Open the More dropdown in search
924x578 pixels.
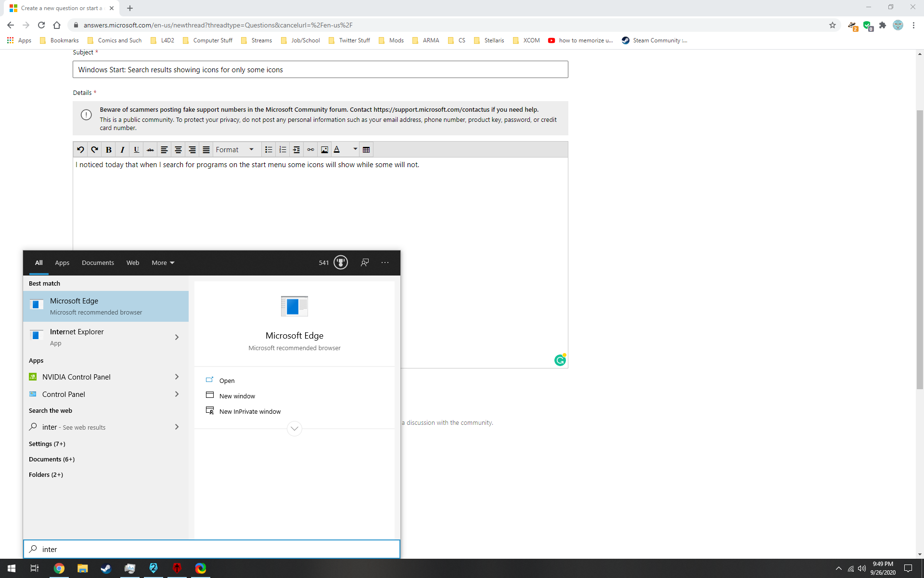click(x=163, y=263)
